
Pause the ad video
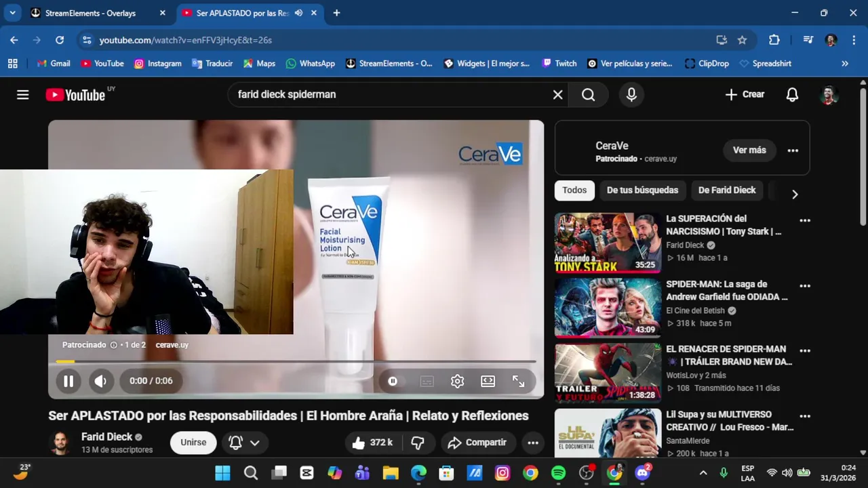[x=68, y=381]
